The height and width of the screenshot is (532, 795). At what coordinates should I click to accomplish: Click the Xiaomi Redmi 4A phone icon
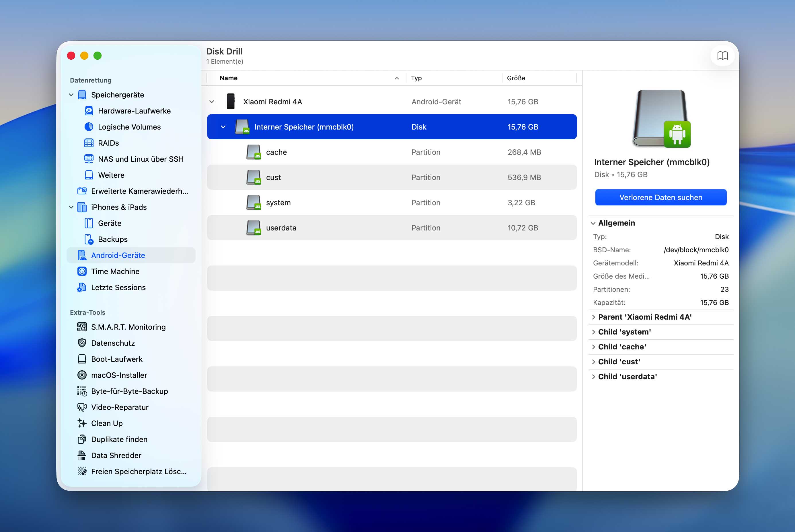(231, 101)
